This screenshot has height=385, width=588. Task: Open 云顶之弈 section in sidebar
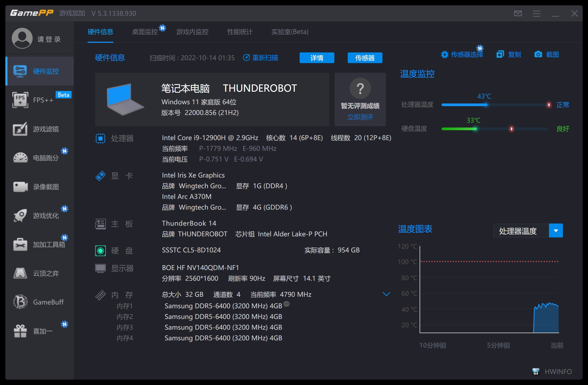(x=40, y=274)
